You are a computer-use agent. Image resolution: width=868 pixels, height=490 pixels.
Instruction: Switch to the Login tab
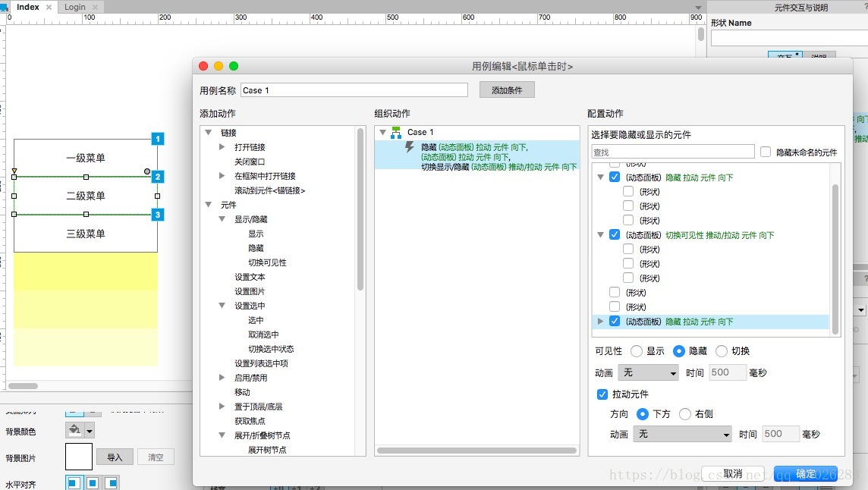coord(74,7)
